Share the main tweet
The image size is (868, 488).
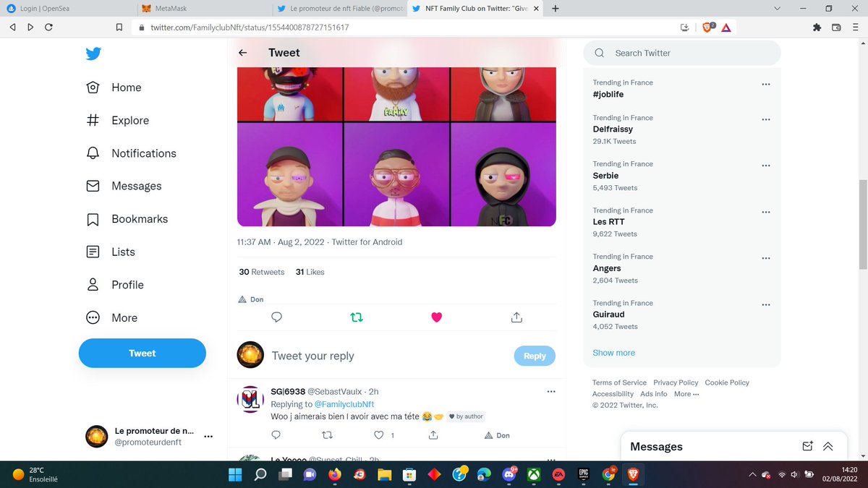tap(516, 317)
